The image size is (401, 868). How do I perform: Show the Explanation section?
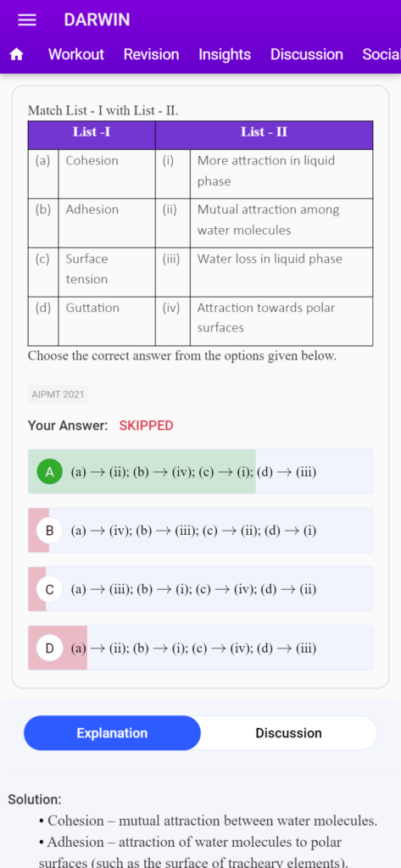[x=112, y=733]
